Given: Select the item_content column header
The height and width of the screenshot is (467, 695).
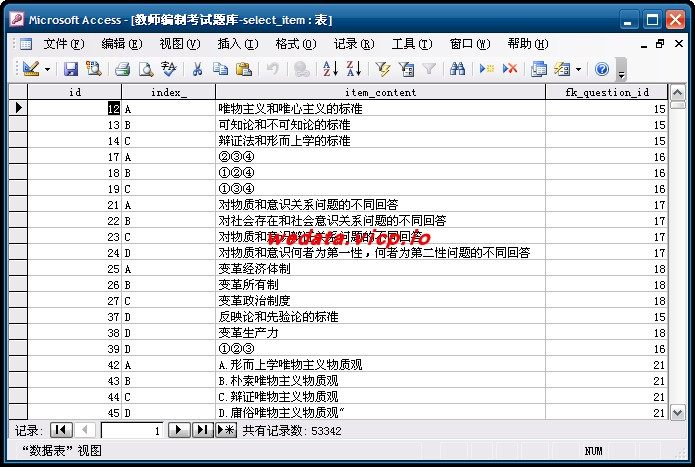Looking at the screenshot, I should tap(380, 92).
